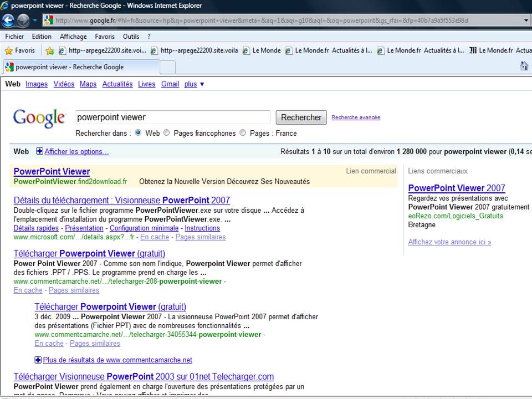
Task: Open the Configuration minimale sublink
Action: coord(144,228)
